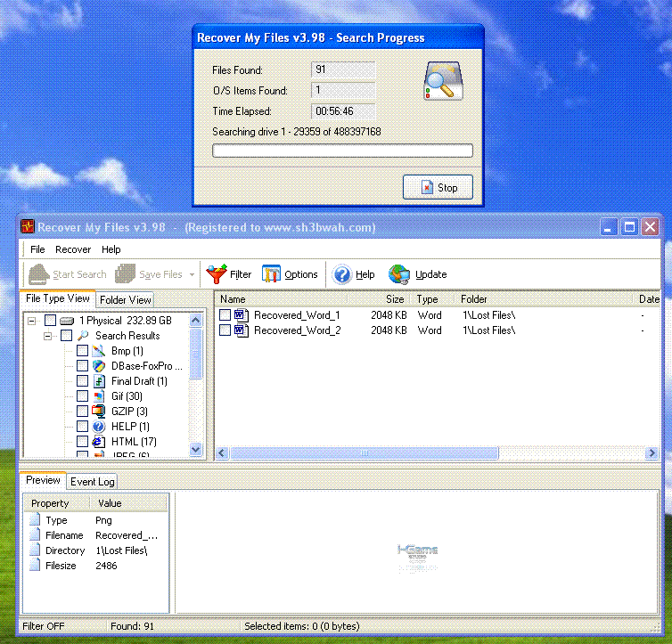Click the Recover My Files title bar icon
This screenshot has height=644, width=672.
tap(28, 226)
